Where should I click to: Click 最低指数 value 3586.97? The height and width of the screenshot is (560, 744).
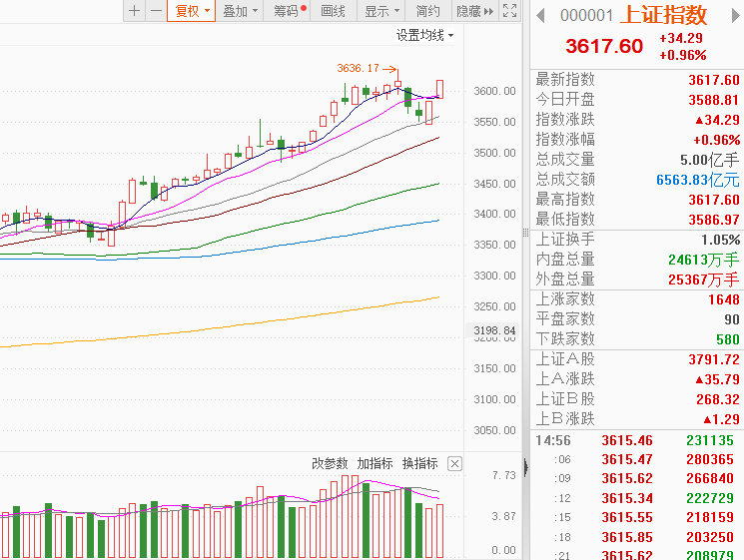[x=714, y=220]
